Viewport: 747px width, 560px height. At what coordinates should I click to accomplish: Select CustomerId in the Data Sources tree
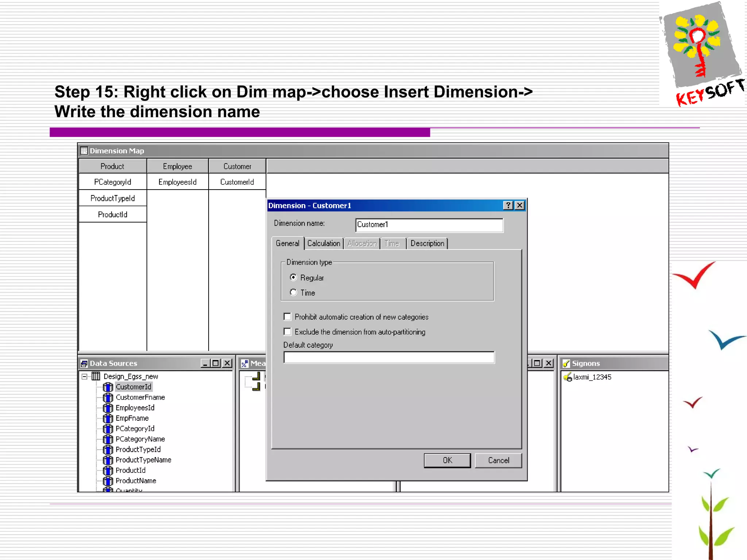pyautogui.click(x=133, y=387)
